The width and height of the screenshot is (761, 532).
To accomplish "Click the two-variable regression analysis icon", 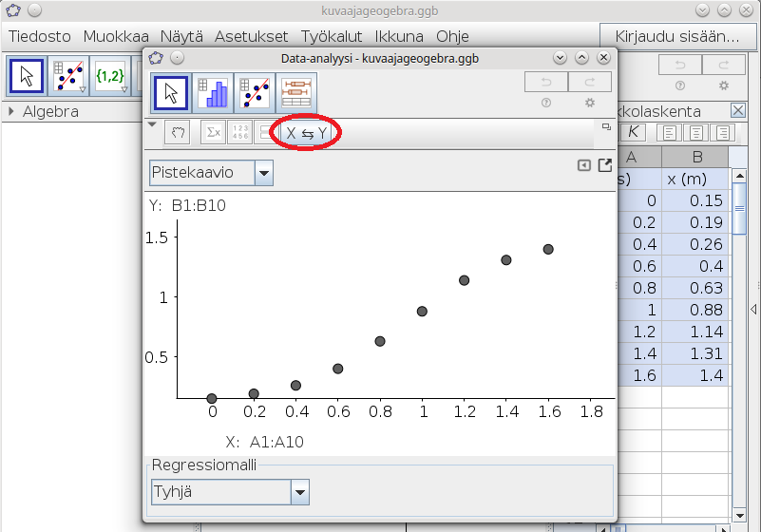I will point(255,93).
